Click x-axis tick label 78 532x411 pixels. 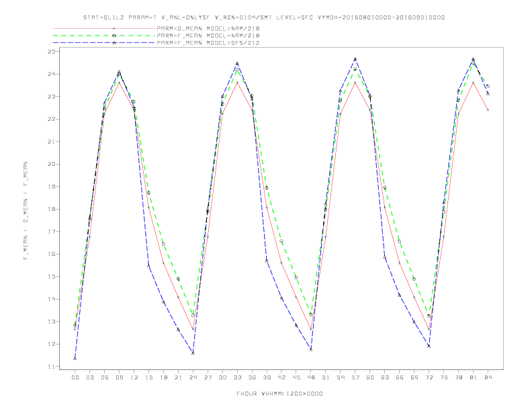458,377
